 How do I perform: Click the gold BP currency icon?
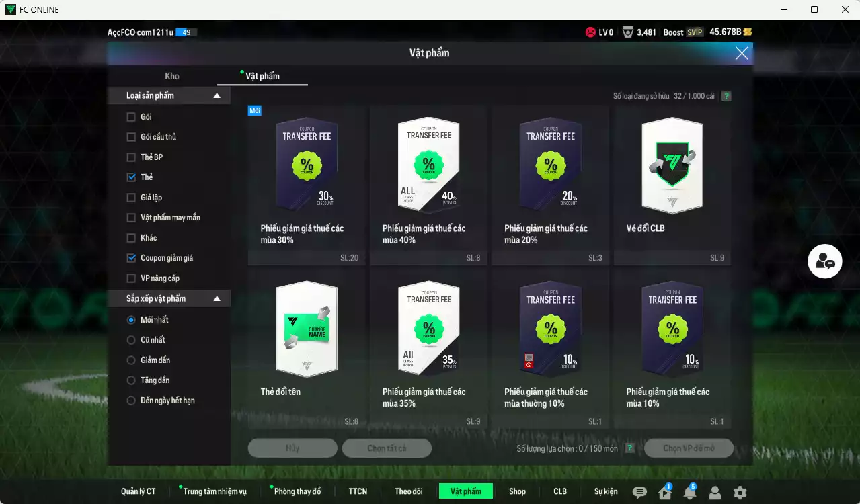[x=748, y=32]
